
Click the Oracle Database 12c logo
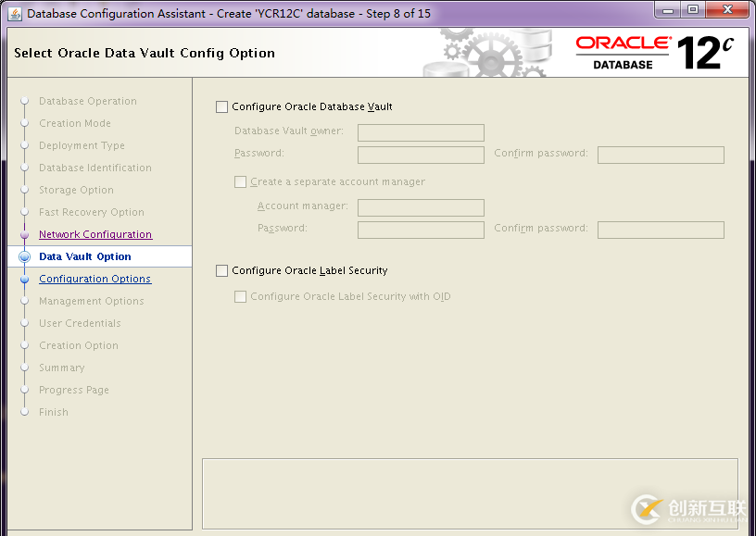click(x=655, y=53)
